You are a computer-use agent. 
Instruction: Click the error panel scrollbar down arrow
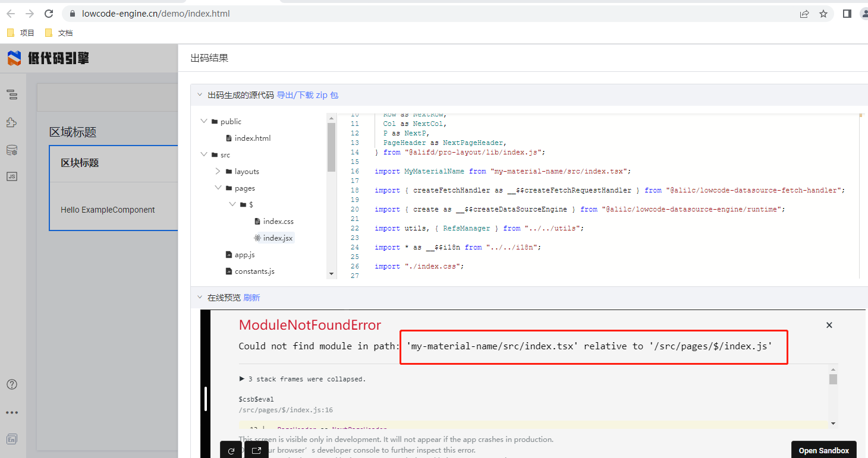click(833, 423)
